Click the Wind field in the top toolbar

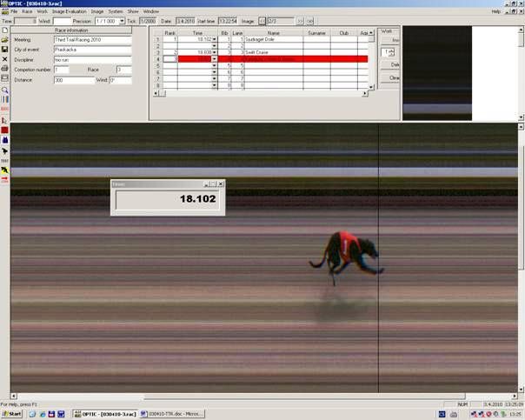coord(63,21)
